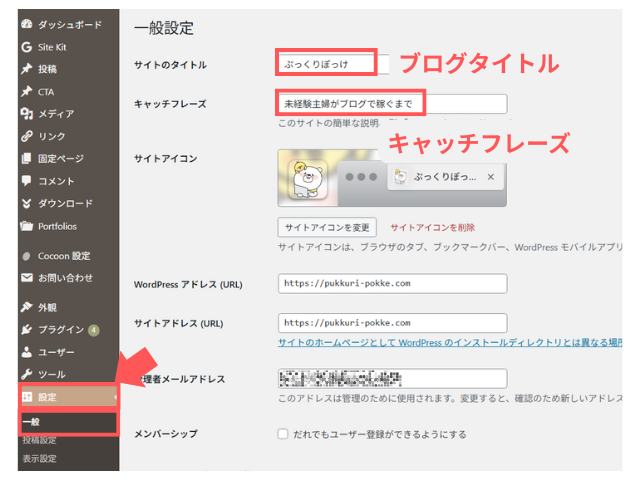Click the speech bubble Comments icon (コメント)
This screenshot has width=640, height=480.
tap(26, 181)
